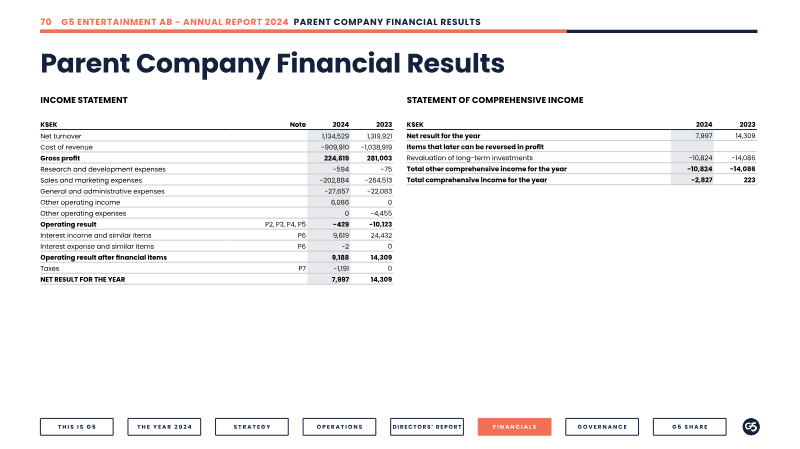Click note P6 beside interest income
Image resolution: width=800 pixels, height=449 pixels.
coord(302,235)
